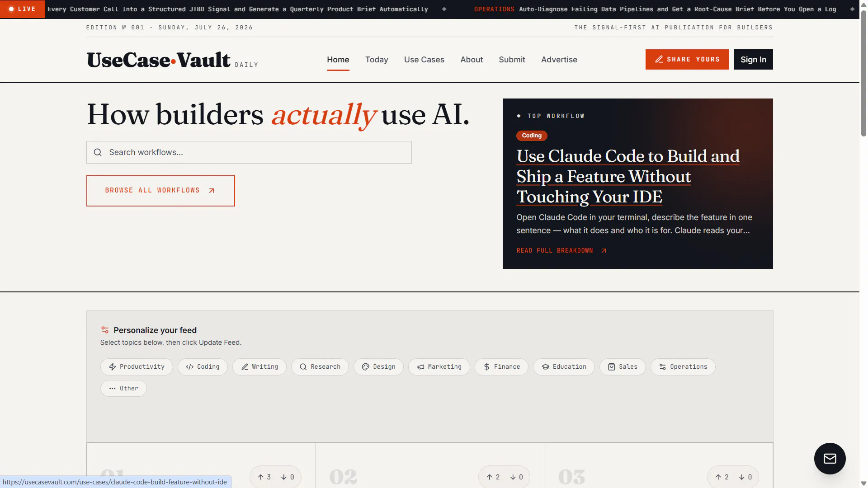Open the About nav item
This screenshot has width=868, height=488.
[x=472, y=60]
